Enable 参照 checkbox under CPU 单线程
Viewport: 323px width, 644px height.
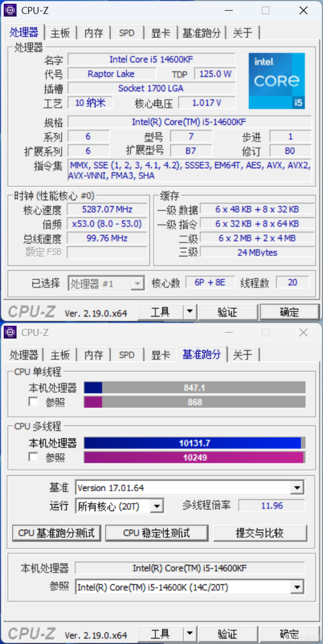pyautogui.click(x=33, y=402)
